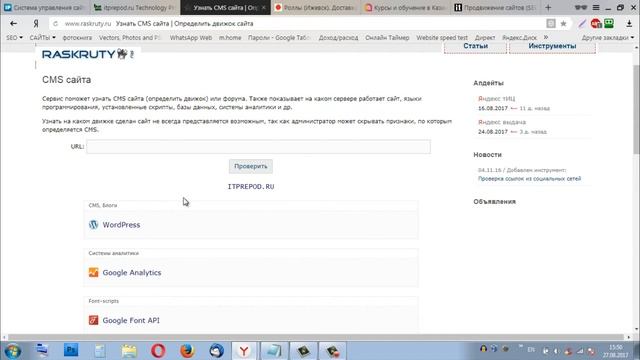The height and width of the screenshot is (360, 640).
Task: Open a new tab with the plus button
Action: coord(548,7)
